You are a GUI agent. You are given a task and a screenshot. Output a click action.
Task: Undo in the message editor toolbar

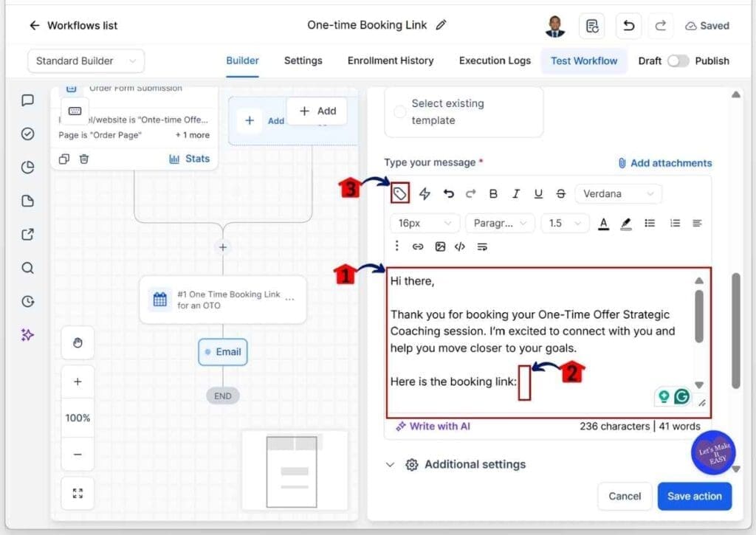(448, 194)
